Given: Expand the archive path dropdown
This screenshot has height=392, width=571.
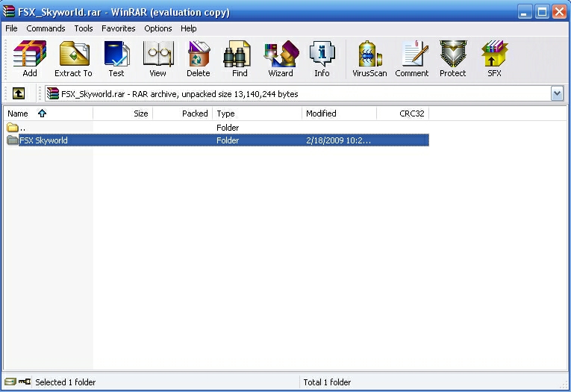Looking at the screenshot, I should (557, 93).
